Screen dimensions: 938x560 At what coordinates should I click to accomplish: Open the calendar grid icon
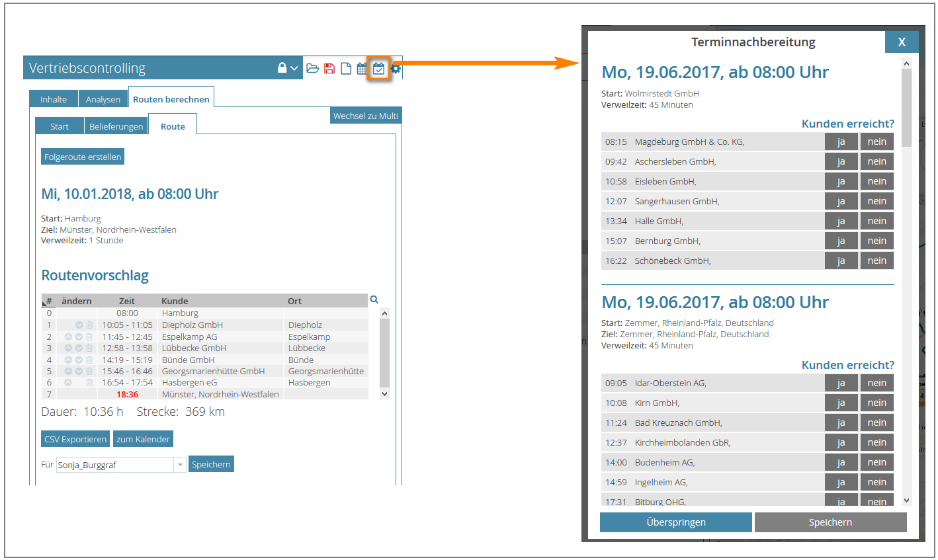pyautogui.click(x=362, y=69)
